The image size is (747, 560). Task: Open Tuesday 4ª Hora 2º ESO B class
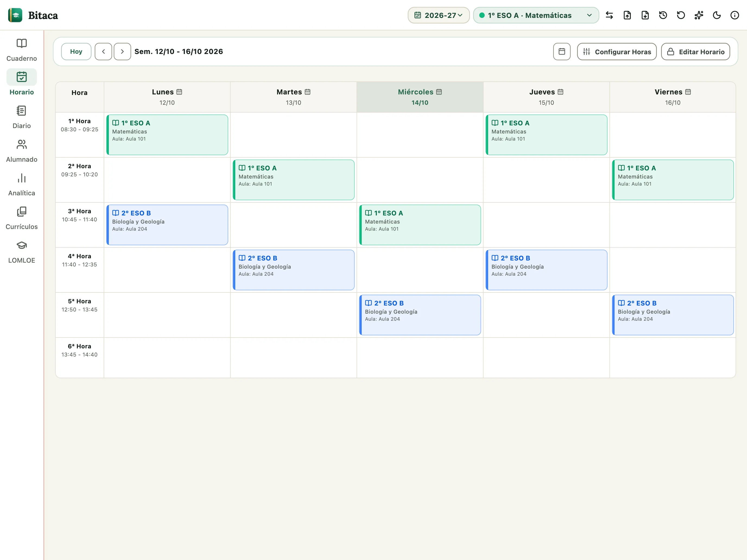pos(293,270)
